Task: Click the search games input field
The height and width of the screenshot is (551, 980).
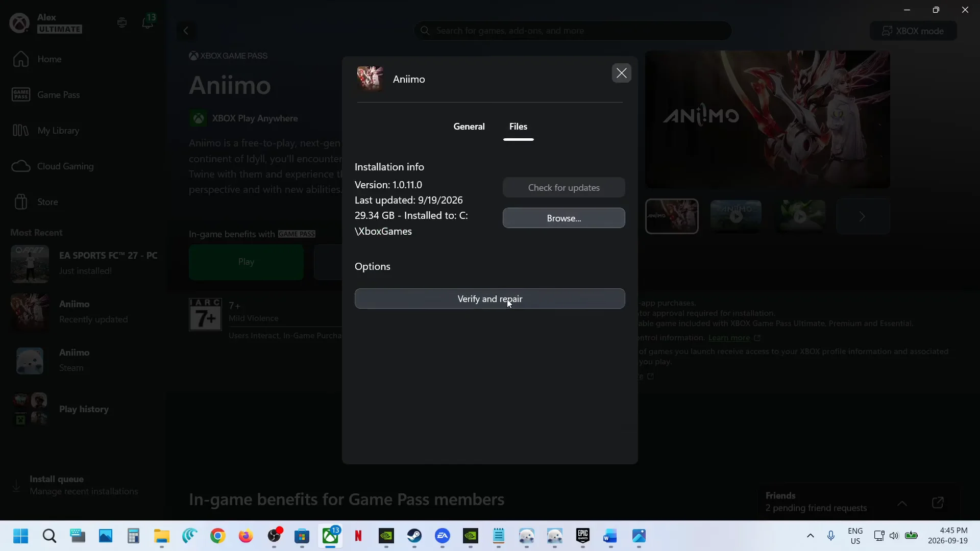Action: pos(573,31)
